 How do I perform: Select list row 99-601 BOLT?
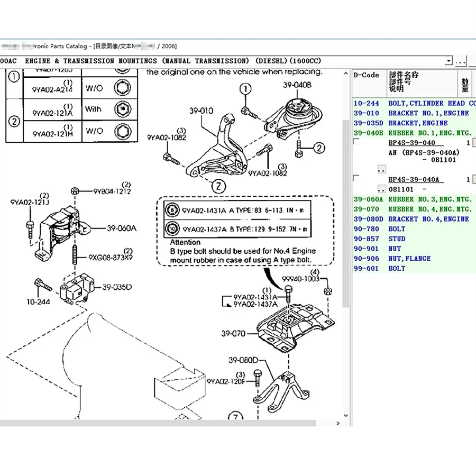pos(414,268)
